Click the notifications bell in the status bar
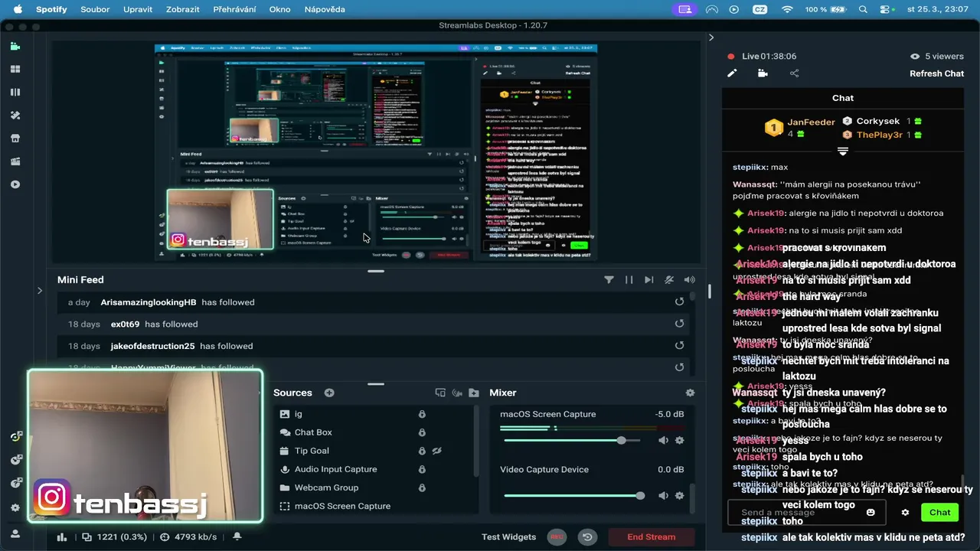 point(237,536)
